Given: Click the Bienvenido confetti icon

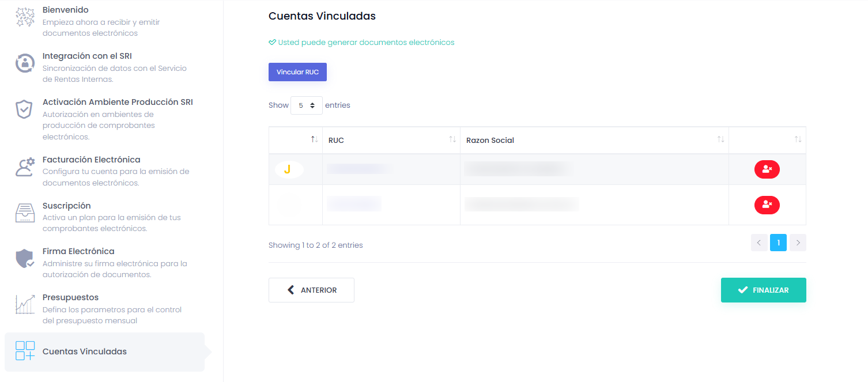Looking at the screenshot, I should tap(25, 17).
